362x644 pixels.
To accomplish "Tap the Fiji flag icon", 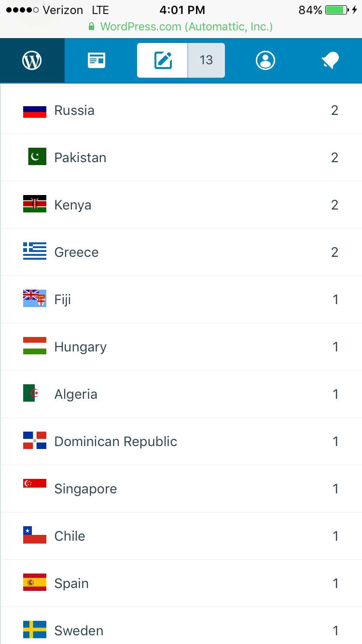I will tap(35, 299).
